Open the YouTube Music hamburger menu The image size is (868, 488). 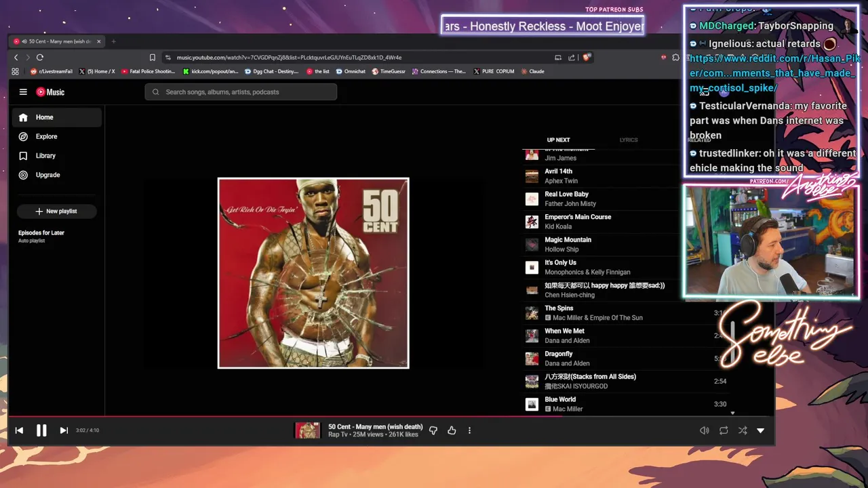click(23, 92)
